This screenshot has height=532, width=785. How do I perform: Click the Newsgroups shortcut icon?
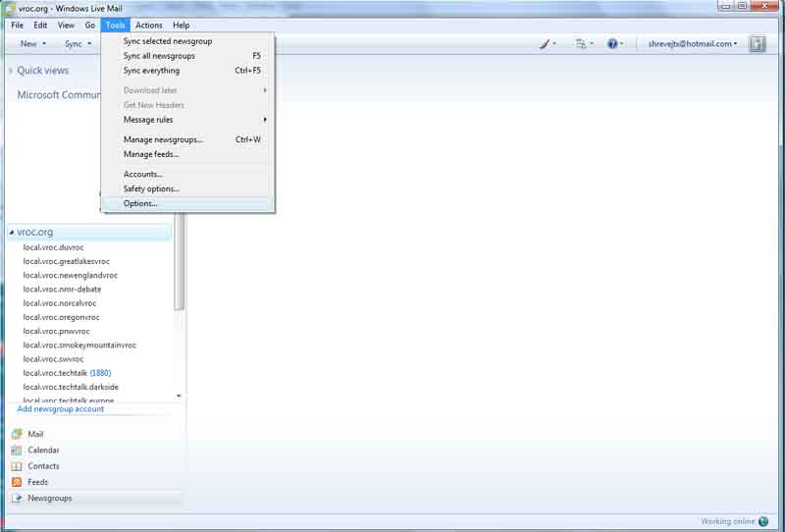point(17,498)
